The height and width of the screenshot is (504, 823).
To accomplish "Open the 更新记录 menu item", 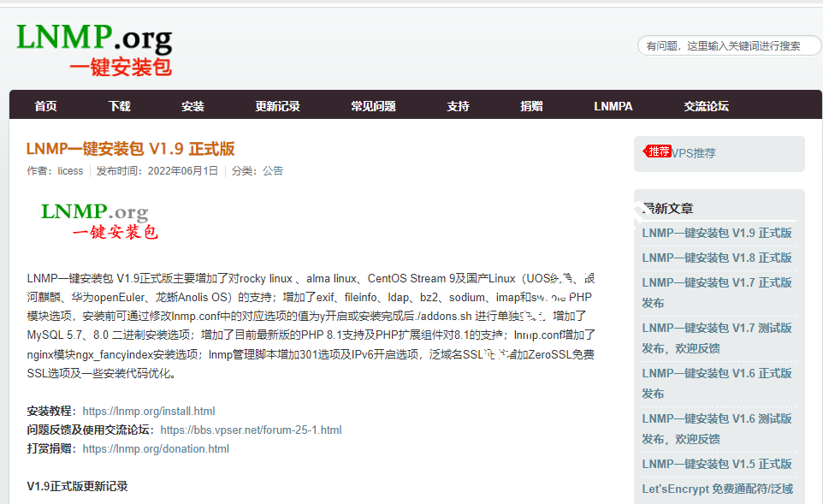I will coord(275,105).
